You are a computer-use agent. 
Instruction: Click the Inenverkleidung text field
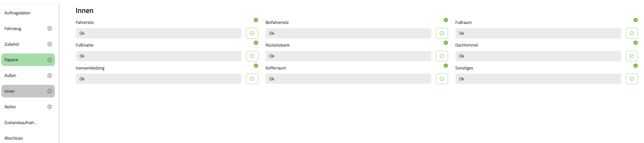coord(159,79)
